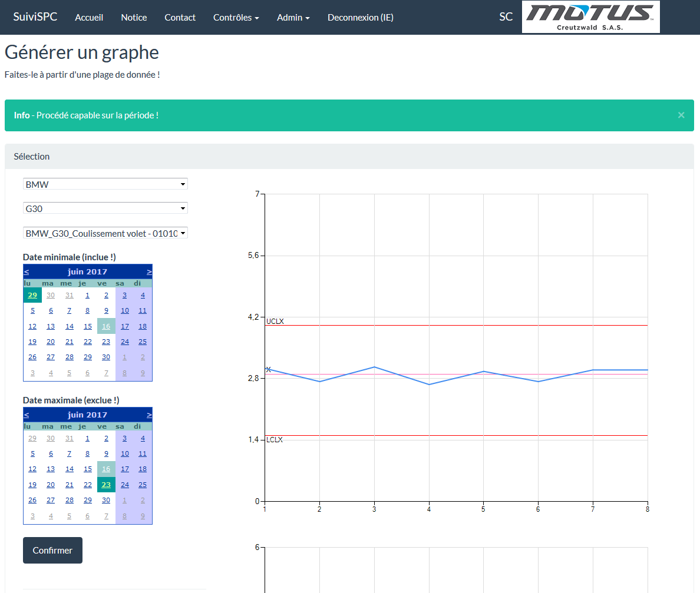Select day 19 in Date maximale calendar
Viewport: 700px width, 593px height.
32,485
